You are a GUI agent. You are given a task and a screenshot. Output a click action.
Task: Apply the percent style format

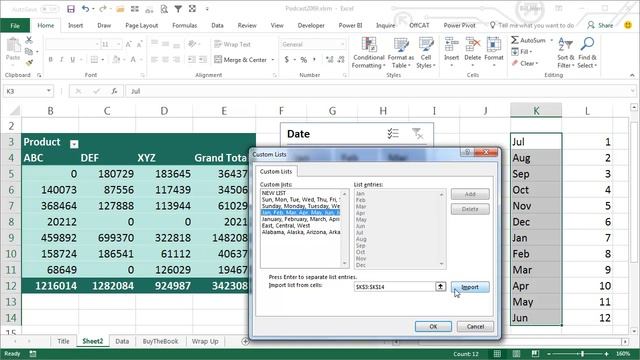(304, 60)
